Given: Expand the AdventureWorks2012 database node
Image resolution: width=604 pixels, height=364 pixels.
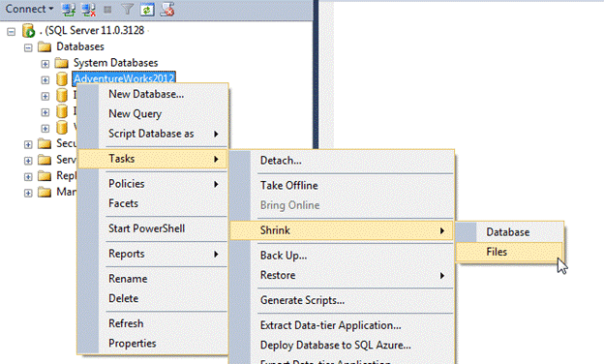Looking at the screenshot, I should click(x=45, y=79).
